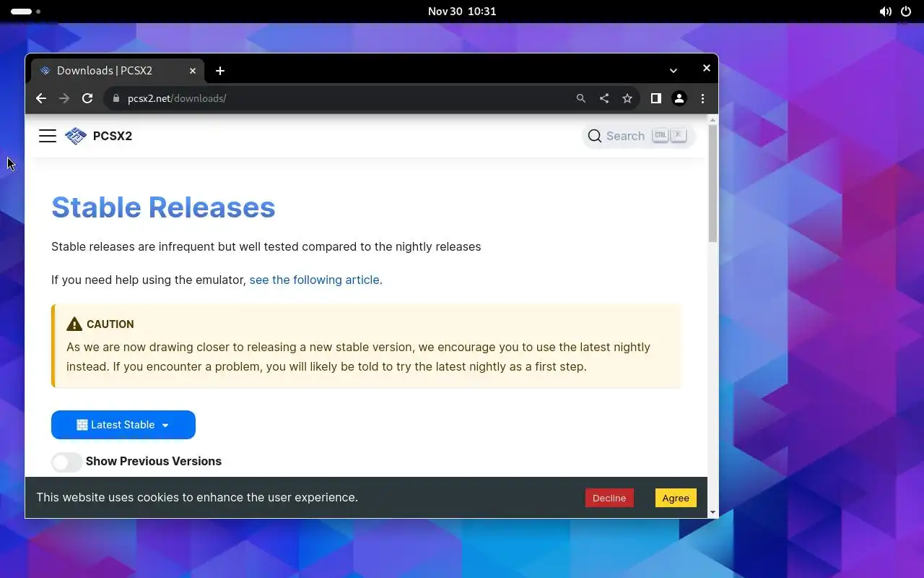Reload the pcsx2.net downloads page
This screenshot has width=924, height=578.
tap(87, 98)
